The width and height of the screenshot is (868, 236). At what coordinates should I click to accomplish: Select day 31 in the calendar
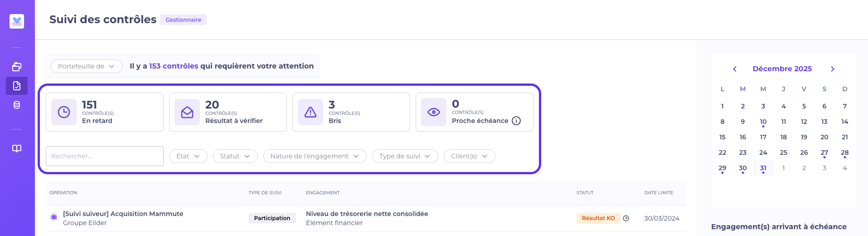pos(763,168)
